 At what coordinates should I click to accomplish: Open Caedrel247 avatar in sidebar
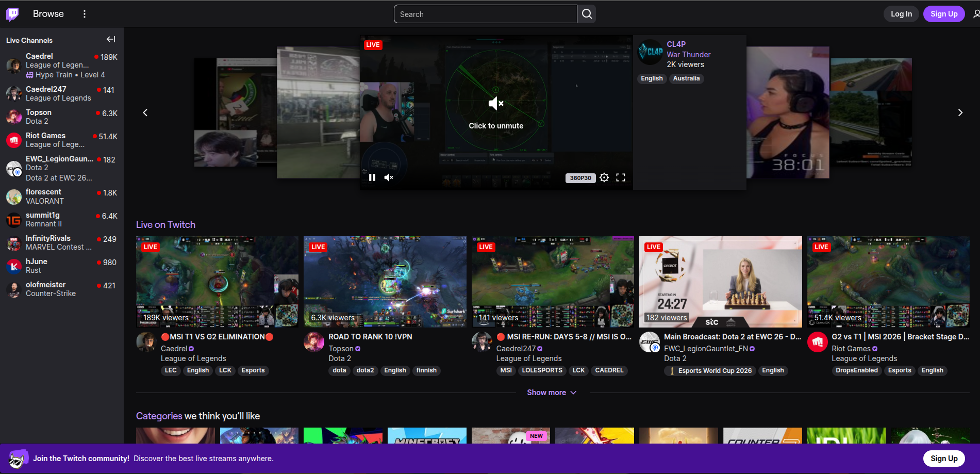pyautogui.click(x=14, y=93)
